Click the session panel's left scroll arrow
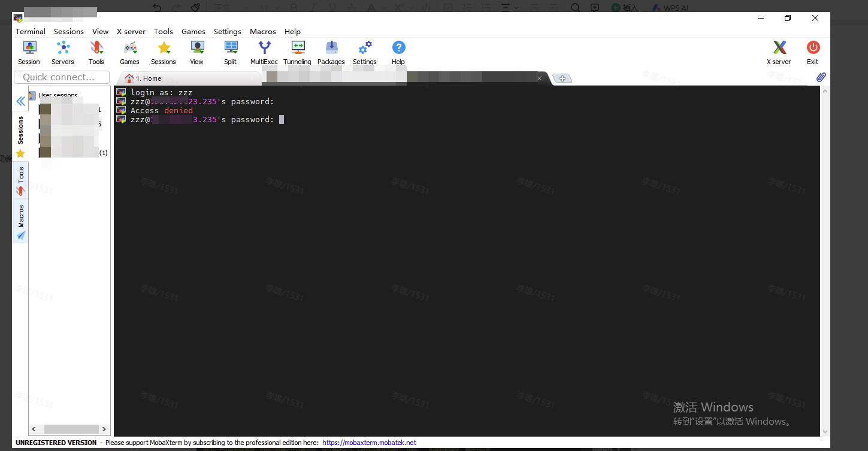Viewport: 868px width, 451px height. click(x=34, y=429)
